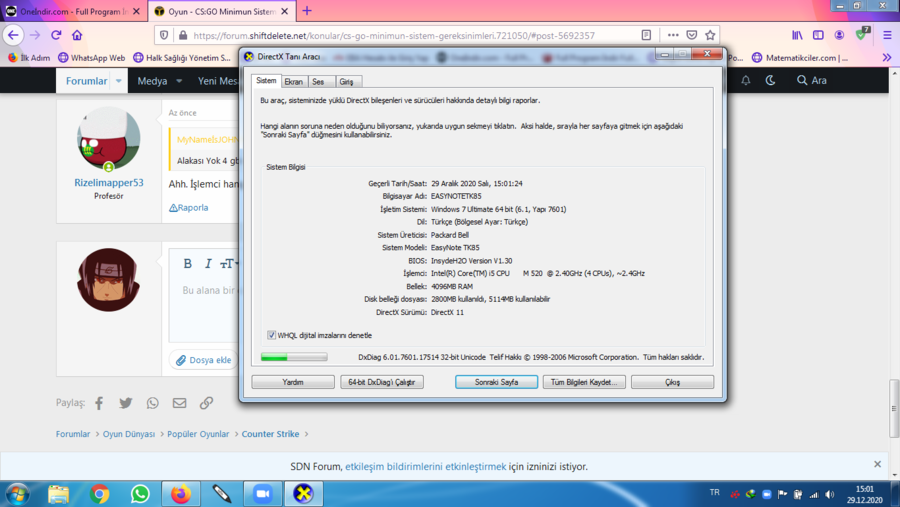Click the Yardım button

tap(293, 382)
